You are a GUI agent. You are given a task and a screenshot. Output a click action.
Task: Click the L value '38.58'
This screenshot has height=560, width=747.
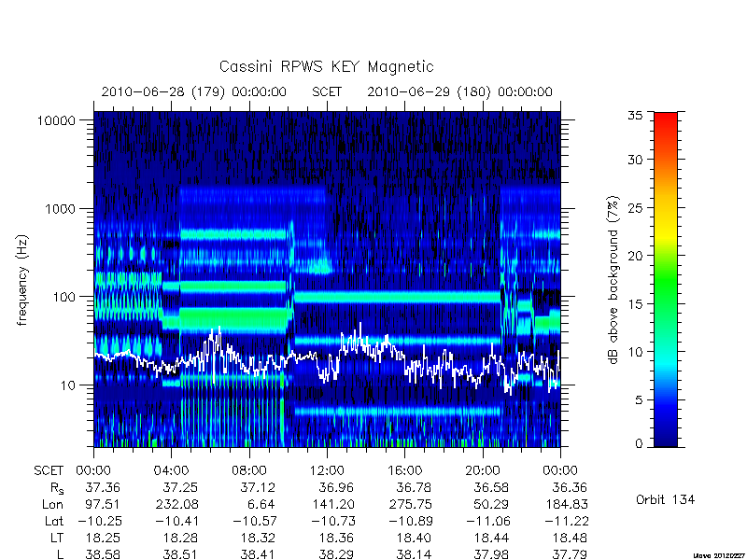point(103,554)
